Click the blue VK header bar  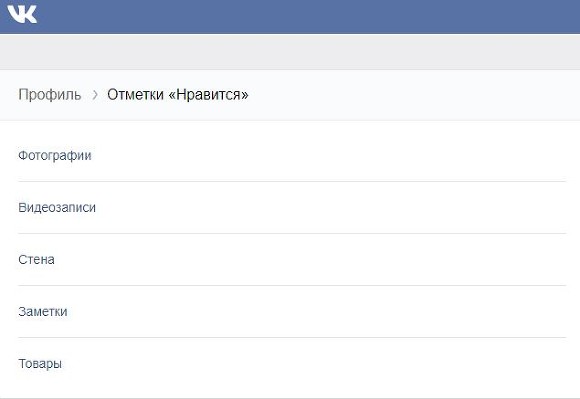[290, 17]
